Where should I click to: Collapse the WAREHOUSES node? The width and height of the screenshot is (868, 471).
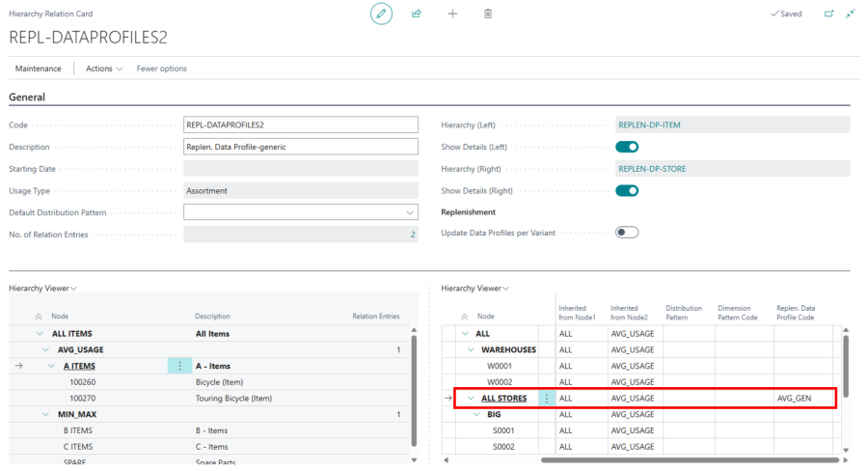[x=472, y=349]
